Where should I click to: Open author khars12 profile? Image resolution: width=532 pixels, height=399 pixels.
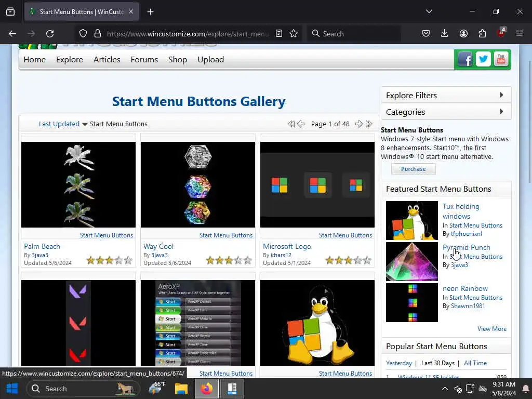[281, 255]
